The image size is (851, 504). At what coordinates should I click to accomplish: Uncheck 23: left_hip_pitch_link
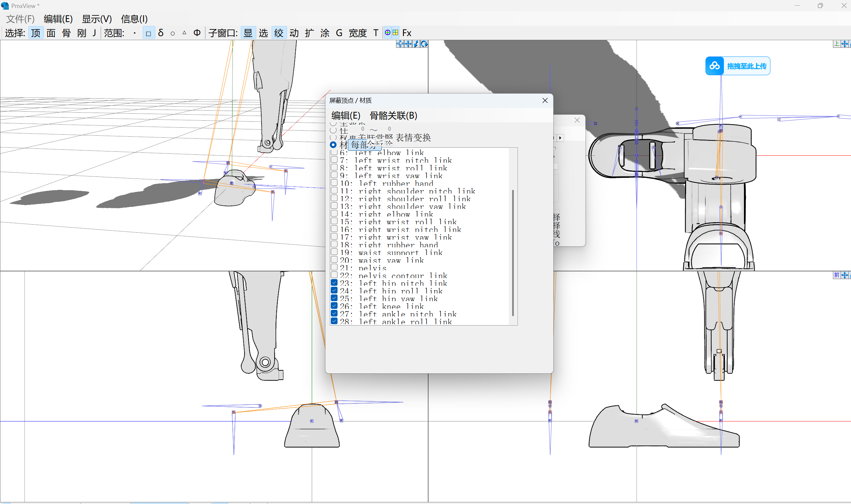[334, 282]
